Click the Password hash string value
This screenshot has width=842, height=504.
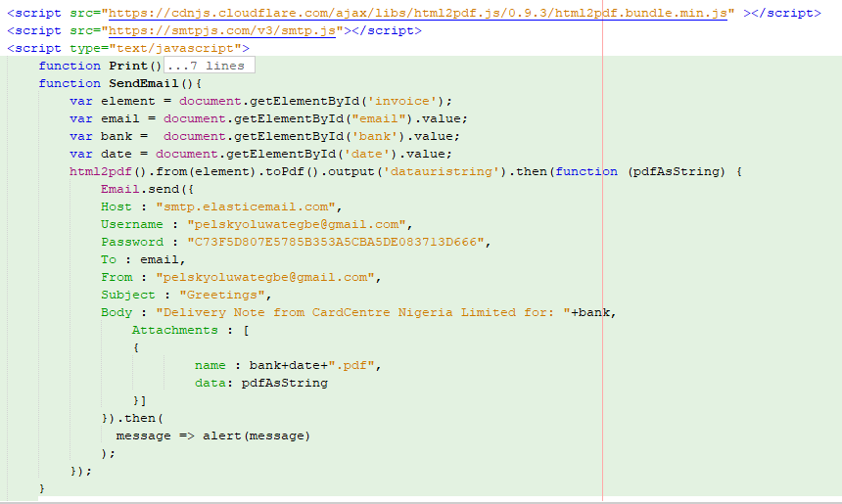click(x=336, y=242)
